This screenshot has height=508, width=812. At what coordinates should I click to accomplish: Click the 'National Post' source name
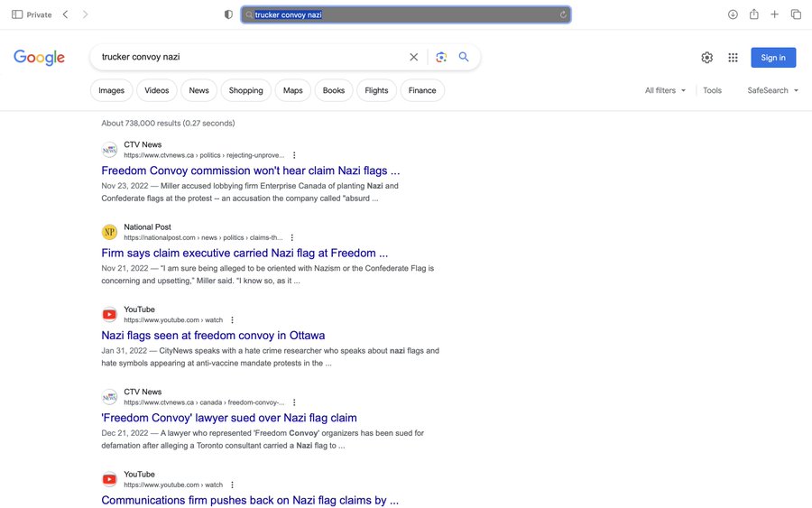[x=147, y=226]
